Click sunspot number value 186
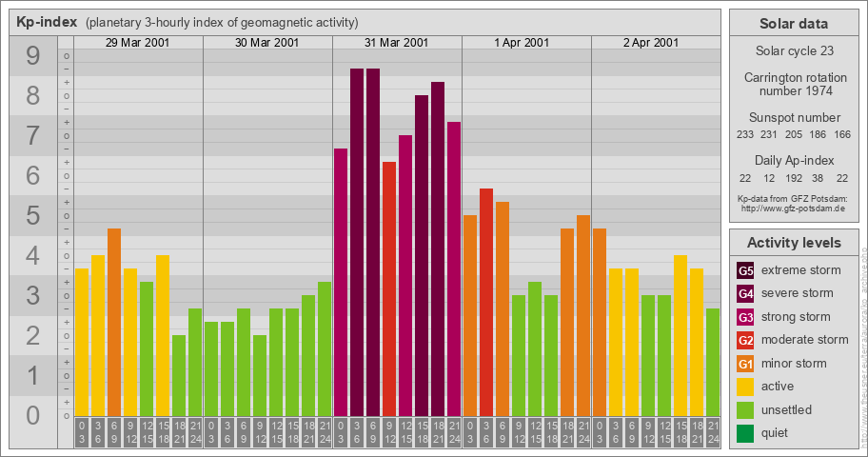868x457 pixels. [818, 134]
